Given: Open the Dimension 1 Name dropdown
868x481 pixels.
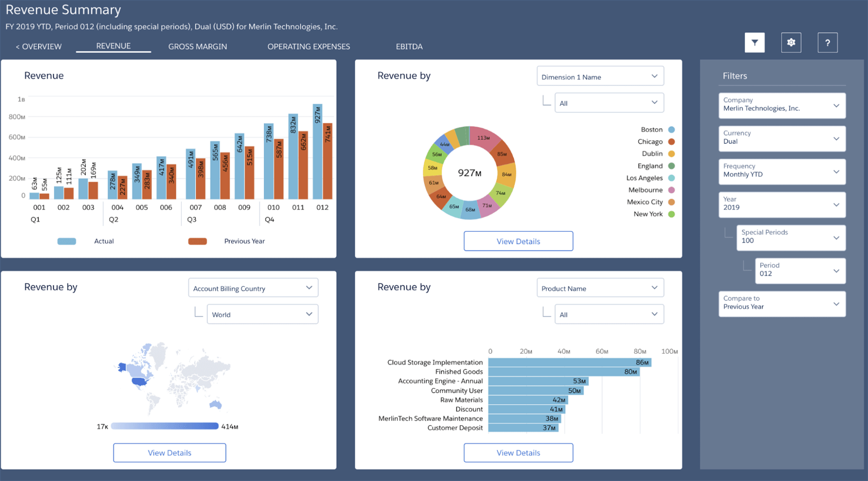Looking at the screenshot, I should [x=600, y=76].
